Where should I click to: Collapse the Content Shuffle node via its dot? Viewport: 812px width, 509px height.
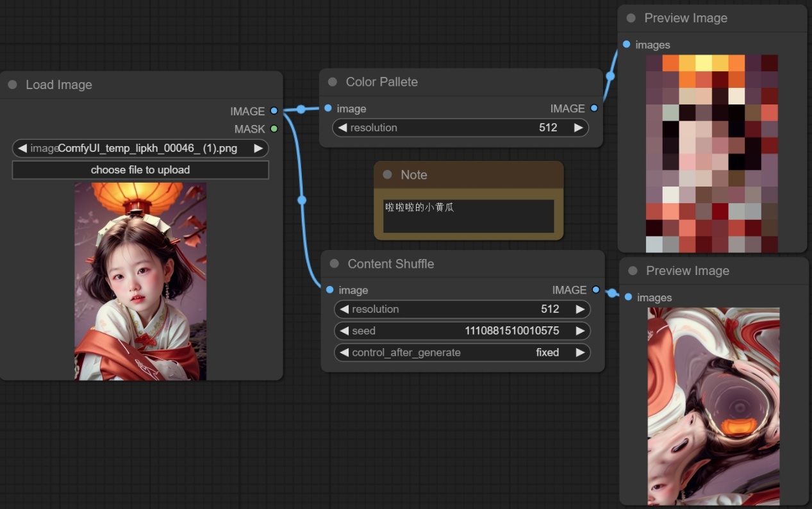[334, 263]
